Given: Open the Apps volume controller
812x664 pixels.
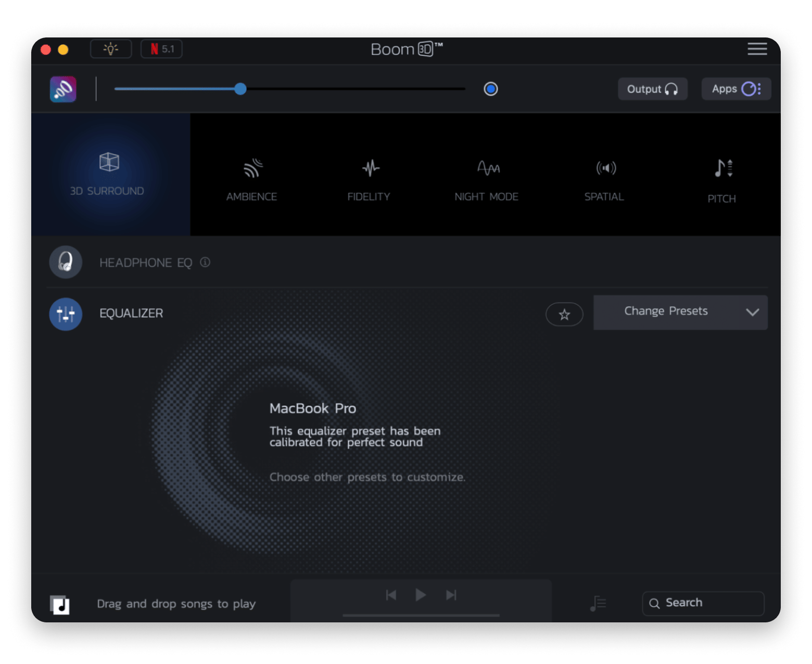Looking at the screenshot, I should [735, 89].
